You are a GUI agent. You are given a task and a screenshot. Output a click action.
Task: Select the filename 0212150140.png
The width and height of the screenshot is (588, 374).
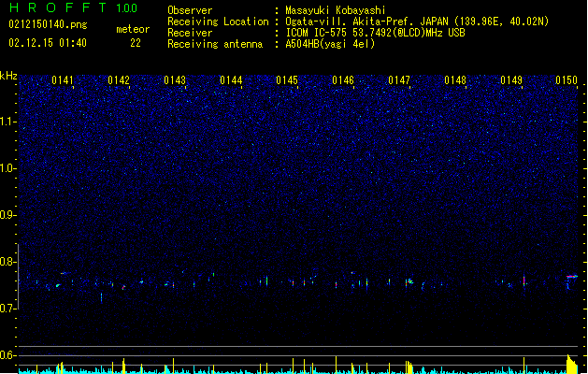(x=48, y=24)
